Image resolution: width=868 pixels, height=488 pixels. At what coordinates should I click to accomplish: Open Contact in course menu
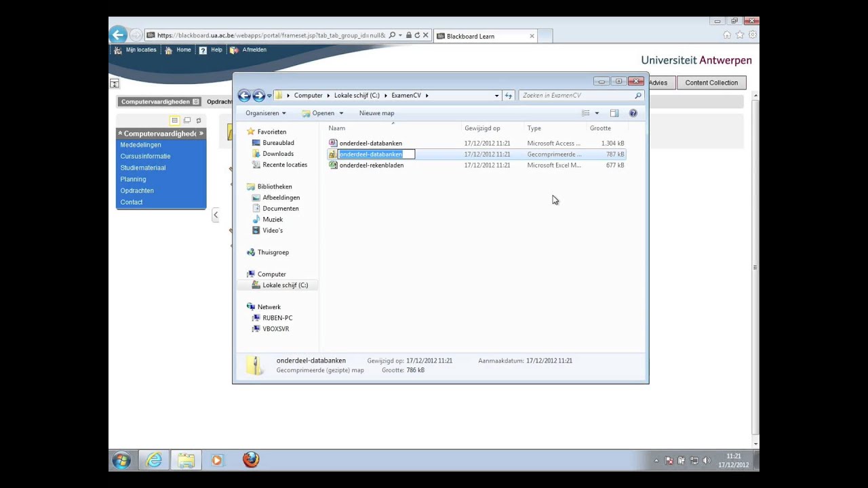click(x=132, y=202)
